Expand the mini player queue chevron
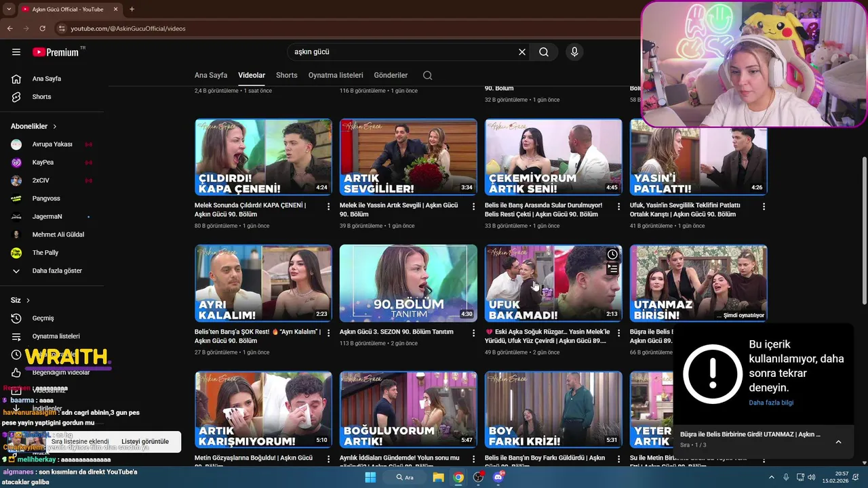868x488 pixels. (838, 442)
